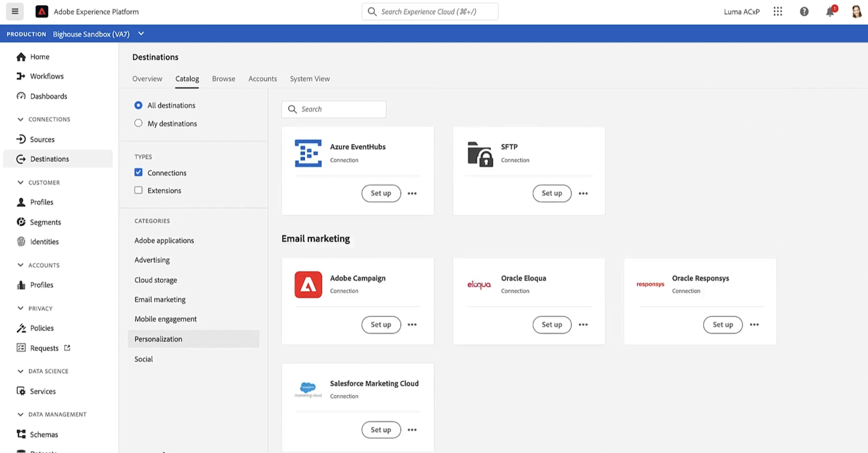Open Requests external link in sidebar
This screenshot has width=868, height=453.
[x=43, y=348]
